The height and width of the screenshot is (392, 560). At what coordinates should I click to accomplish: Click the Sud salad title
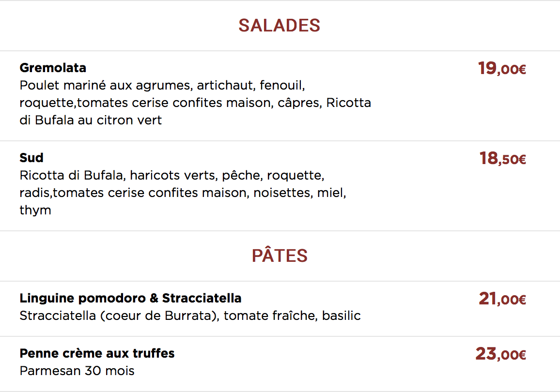[31, 158]
